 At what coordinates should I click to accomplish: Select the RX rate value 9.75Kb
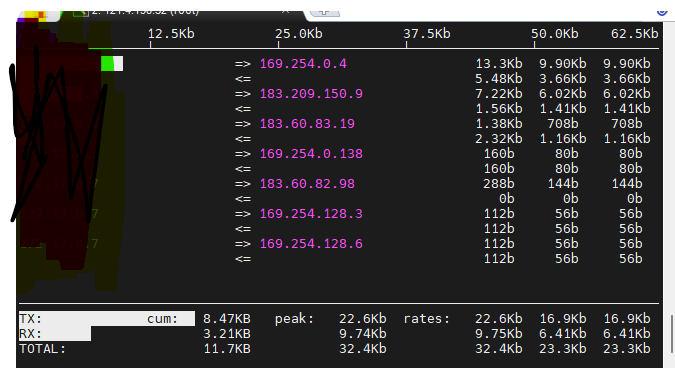[x=499, y=334]
